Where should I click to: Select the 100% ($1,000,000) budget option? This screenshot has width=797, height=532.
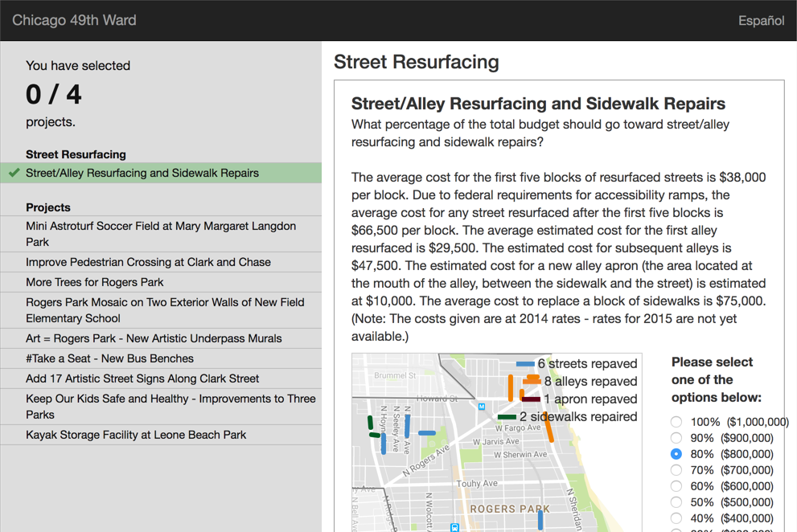click(x=677, y=421)
